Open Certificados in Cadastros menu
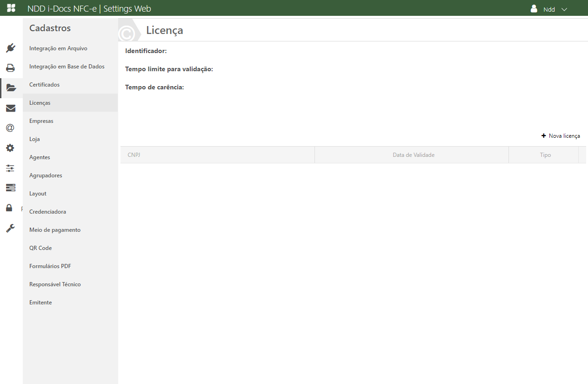 point(45,85)
